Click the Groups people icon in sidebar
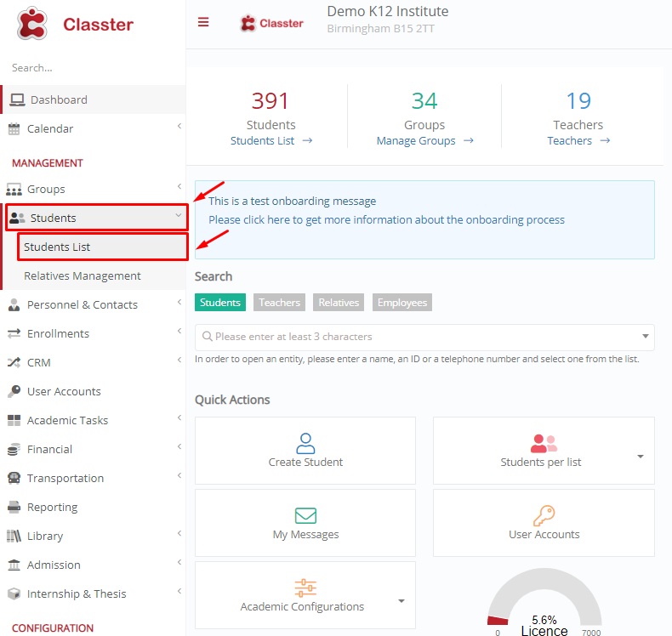This screenshot has height=636, width=672. 14,190
